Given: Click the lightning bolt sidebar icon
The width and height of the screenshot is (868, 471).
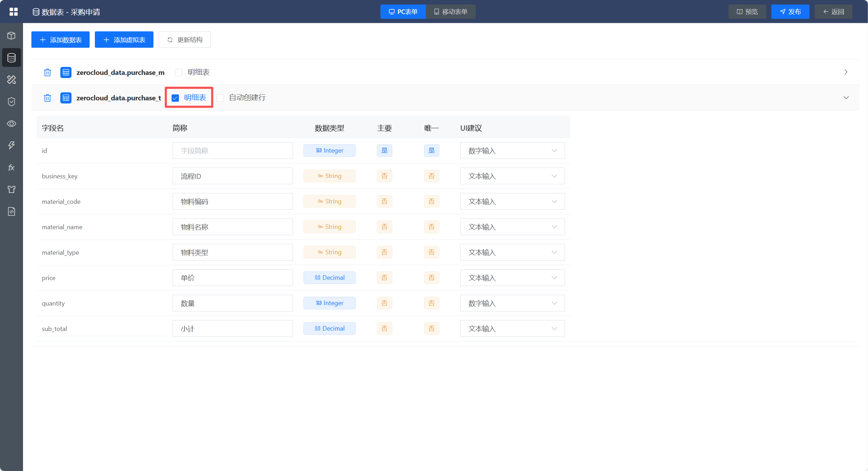Looking at the screenshot, I should pos(12,145).
